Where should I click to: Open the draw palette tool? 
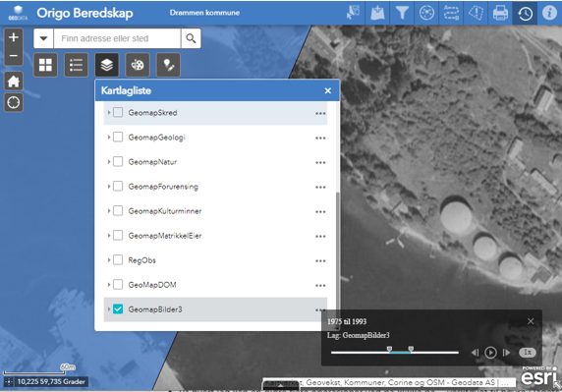click(138, 65)
